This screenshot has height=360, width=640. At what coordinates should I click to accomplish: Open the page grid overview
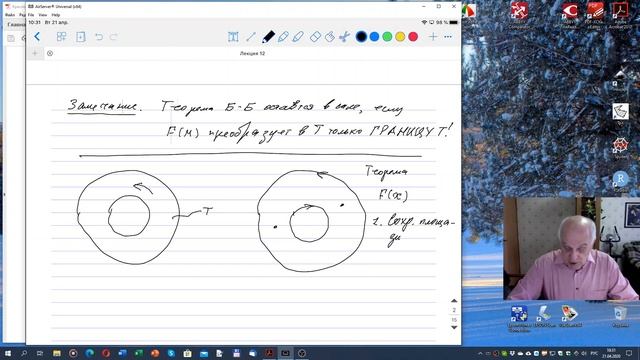[x=61, y=37]
